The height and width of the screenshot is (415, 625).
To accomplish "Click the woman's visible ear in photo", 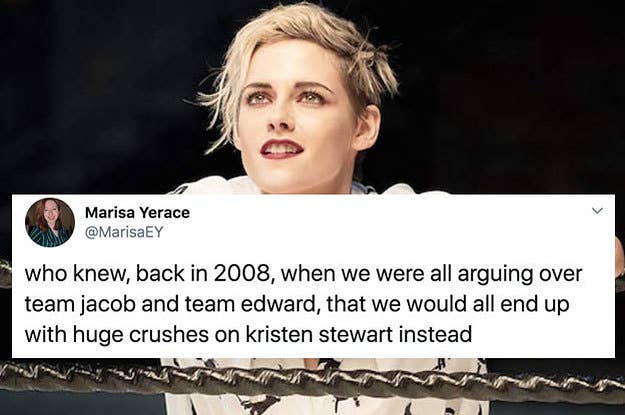I will click(366, 128).
